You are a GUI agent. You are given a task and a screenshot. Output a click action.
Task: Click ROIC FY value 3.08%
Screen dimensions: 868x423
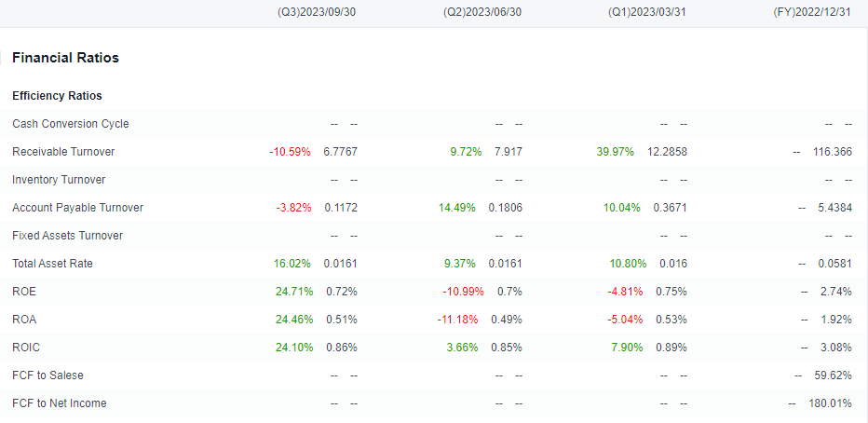[x=836, y=348]
